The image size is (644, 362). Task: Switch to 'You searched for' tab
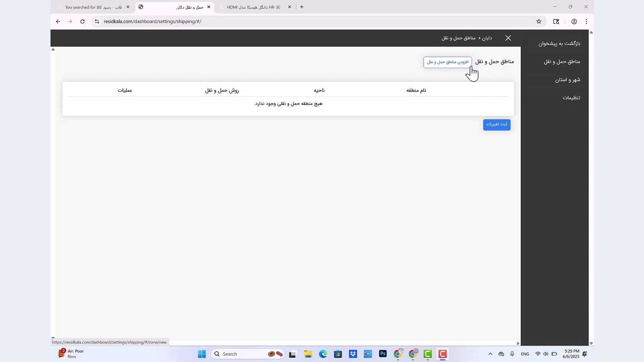93,7
